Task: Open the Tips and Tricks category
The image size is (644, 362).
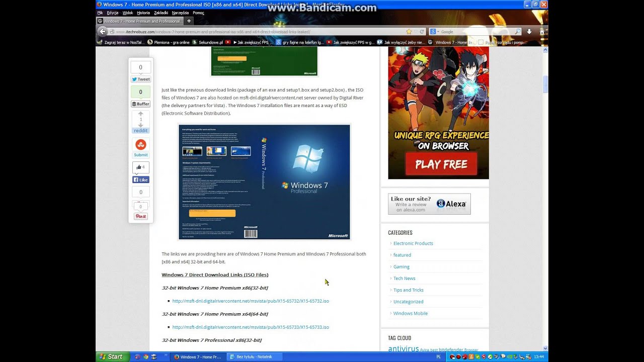Action: click(x=409, y=290)
